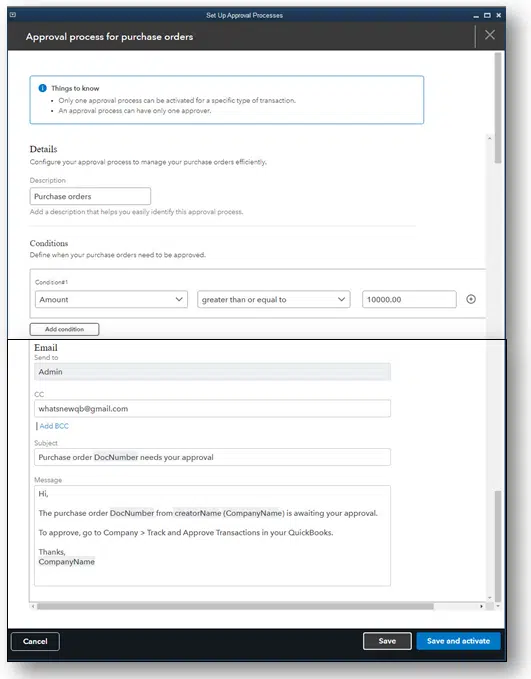Click right arrow of horizontal scrollbar

(x=481, y=606)
